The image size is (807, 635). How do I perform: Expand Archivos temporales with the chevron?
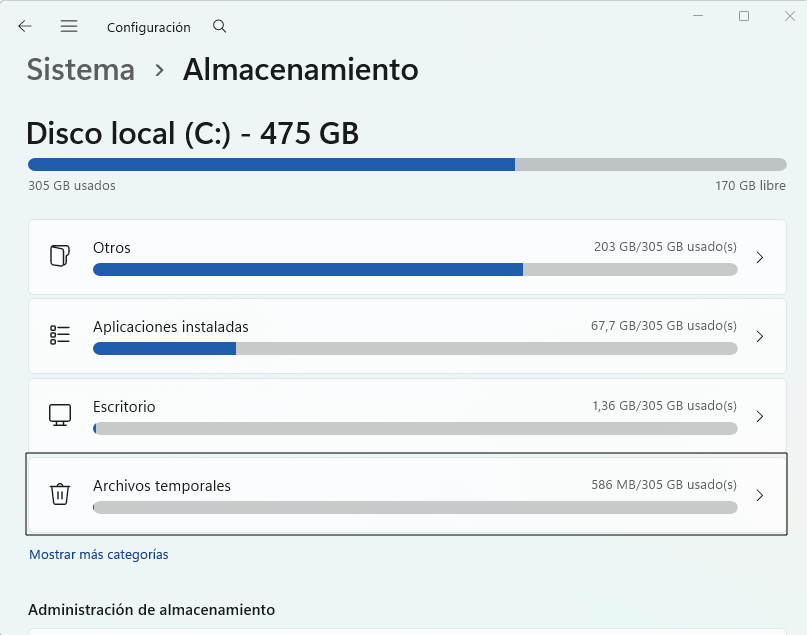pyautogui.click(x=759, y=495)
